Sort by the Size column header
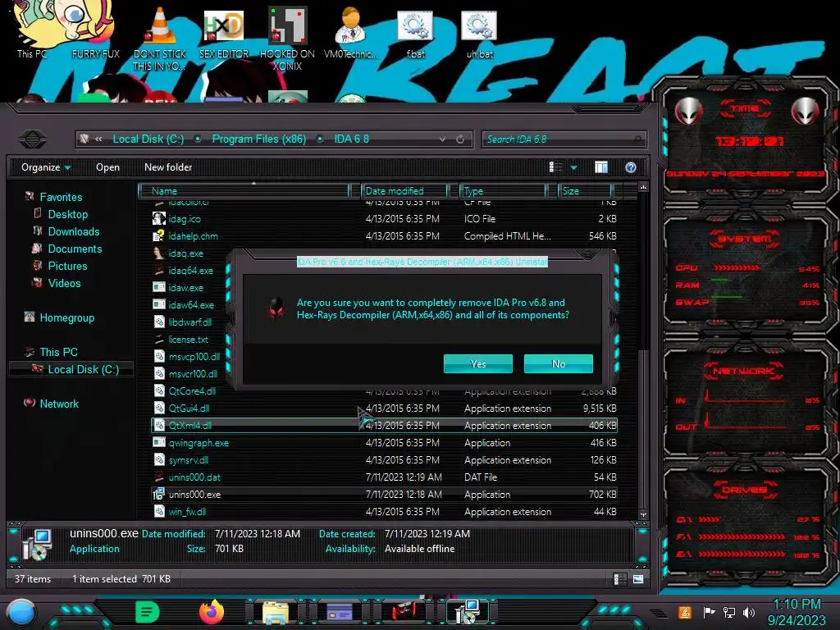840x630 pixels. pos(585,190)
